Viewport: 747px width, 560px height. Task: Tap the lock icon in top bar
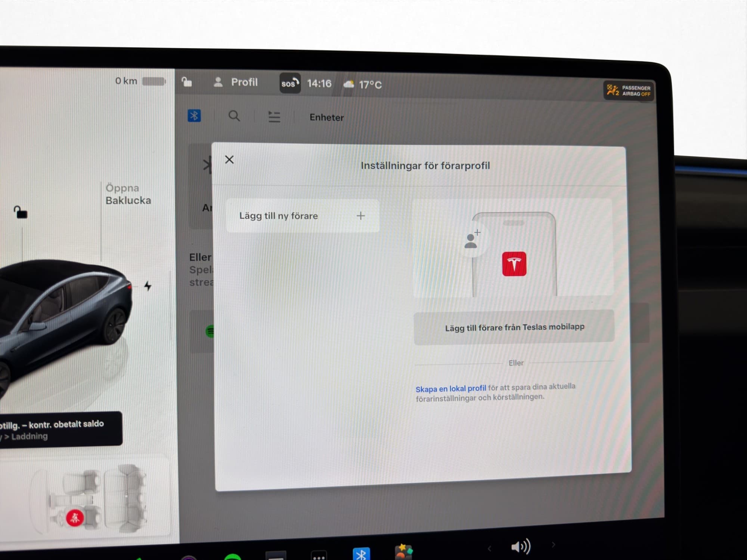pyautogui.click(x=187, y=82)
